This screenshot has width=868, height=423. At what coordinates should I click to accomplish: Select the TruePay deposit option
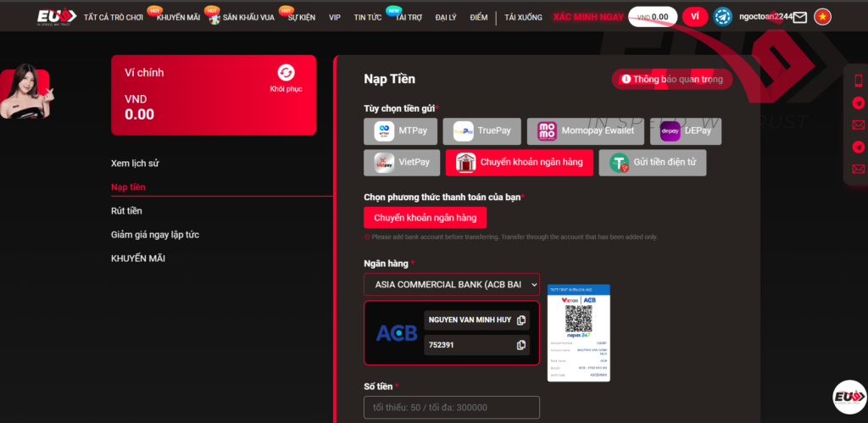(481, 131)
